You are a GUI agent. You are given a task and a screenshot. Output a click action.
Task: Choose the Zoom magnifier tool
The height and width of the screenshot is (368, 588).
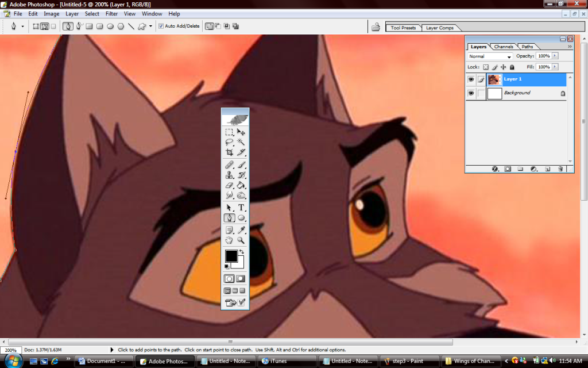241,240
